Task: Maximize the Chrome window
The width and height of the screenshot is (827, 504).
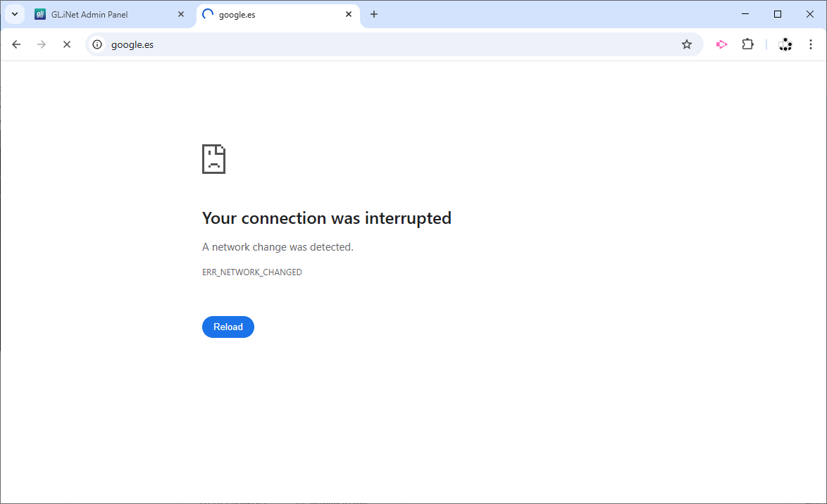Action: (x=778, y=14)
